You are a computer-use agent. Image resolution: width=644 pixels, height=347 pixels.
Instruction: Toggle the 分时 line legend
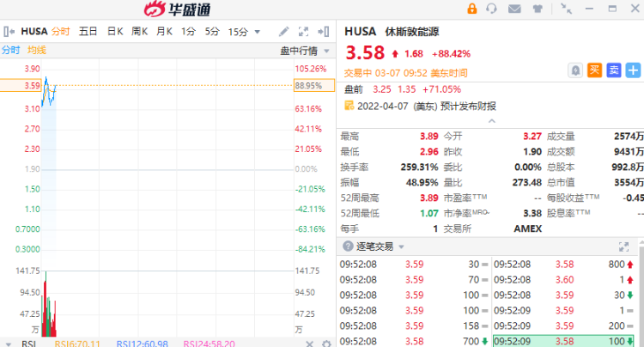10,51
